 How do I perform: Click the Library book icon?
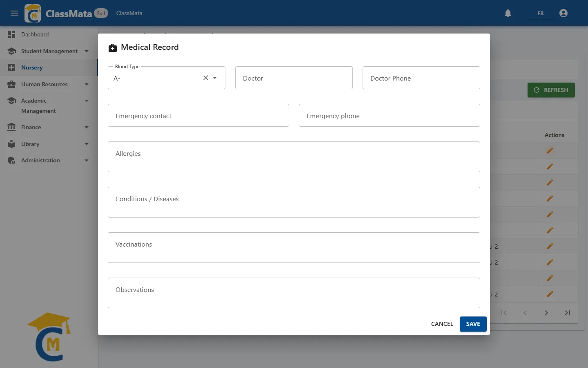(x=11, y=144)
